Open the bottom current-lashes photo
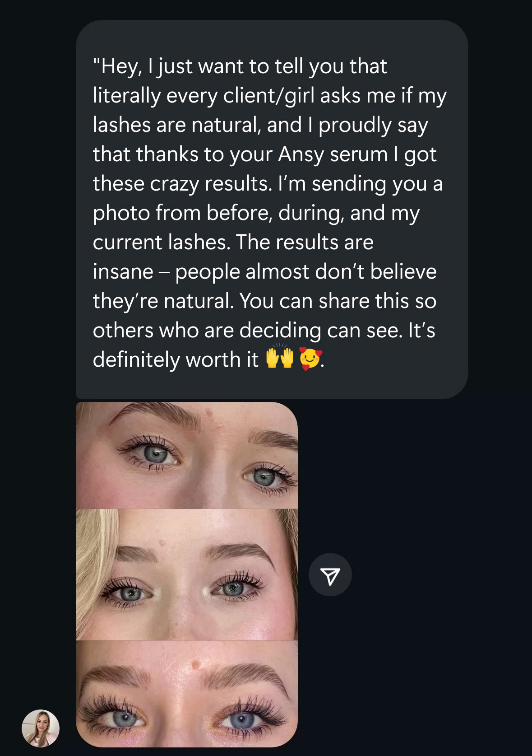The height and width of the screenshot is (756, 532). tap(187, 693)
